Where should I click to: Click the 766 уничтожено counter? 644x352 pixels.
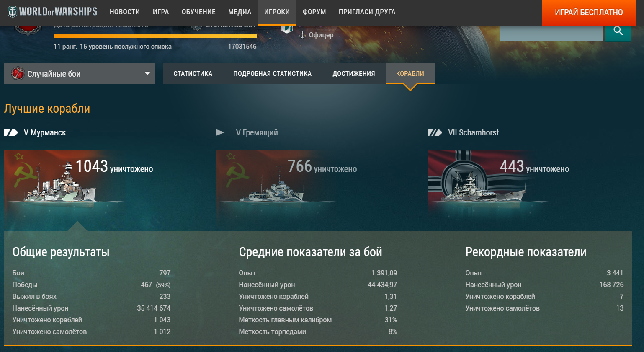point(322,166)
